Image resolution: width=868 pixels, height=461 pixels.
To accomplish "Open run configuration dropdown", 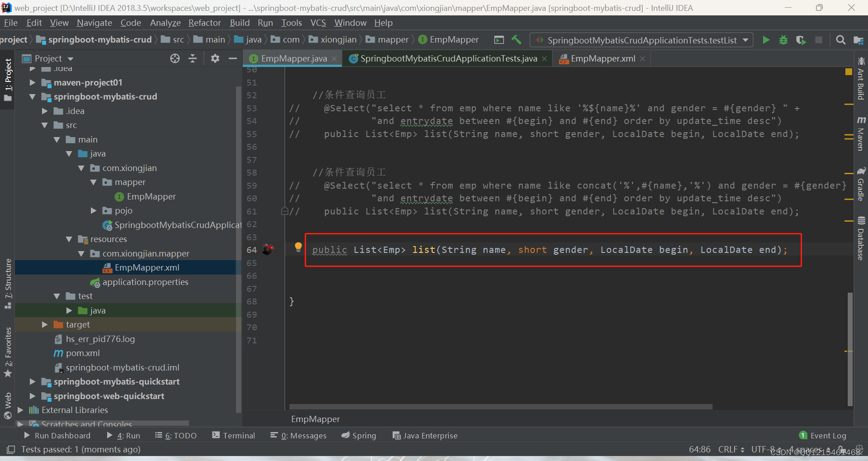I will pos(642,40).
